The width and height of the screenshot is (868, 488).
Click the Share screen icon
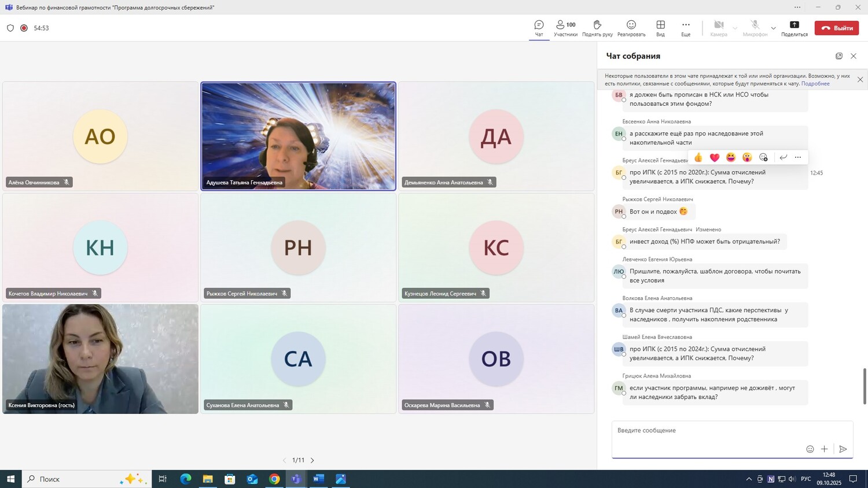pyautogui.click(x=794, y=28)
